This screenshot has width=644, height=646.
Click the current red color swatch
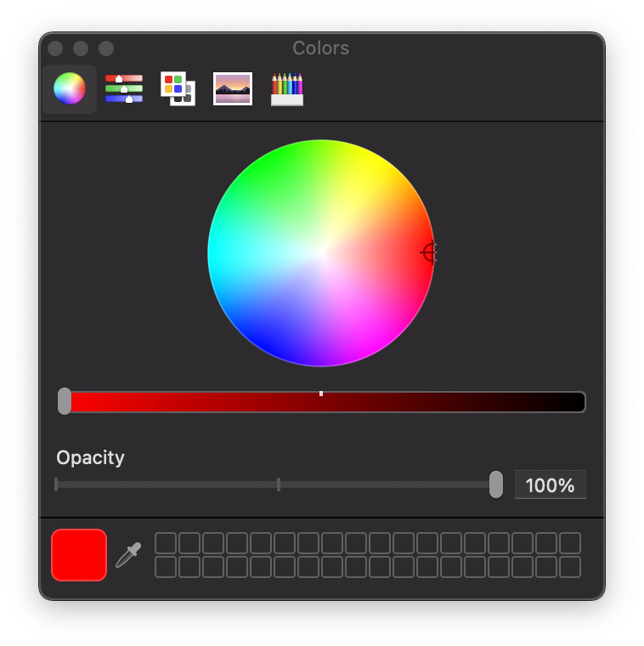[79, 555]
